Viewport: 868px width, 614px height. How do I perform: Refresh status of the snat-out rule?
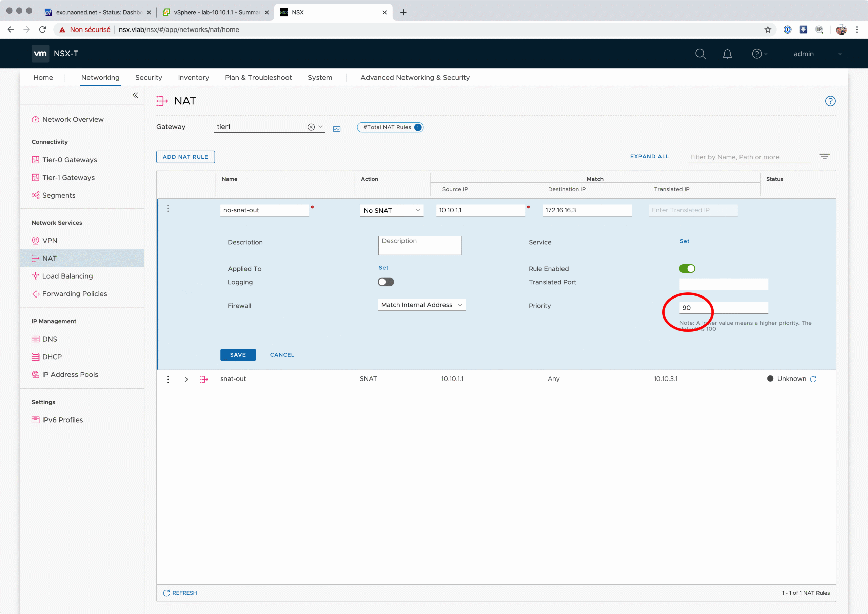tap(813, 379)
